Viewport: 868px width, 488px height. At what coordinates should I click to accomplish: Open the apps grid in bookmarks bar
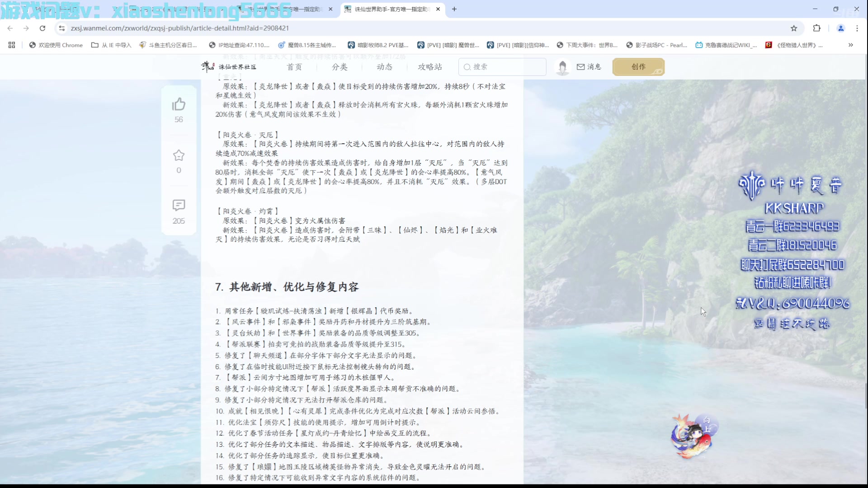(12, 45)
